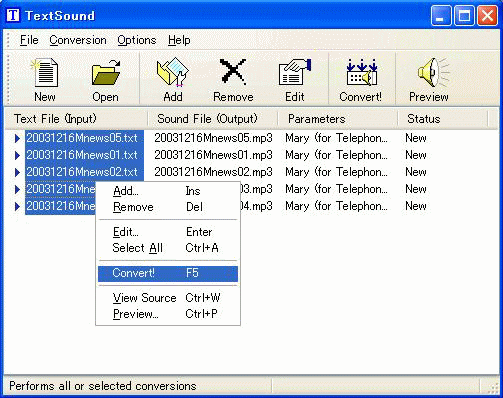Image resolution: width=503 pixels, height=398 pixels.
Task: Click the New status of the Mnews05 row
Action: coord(416,138)
